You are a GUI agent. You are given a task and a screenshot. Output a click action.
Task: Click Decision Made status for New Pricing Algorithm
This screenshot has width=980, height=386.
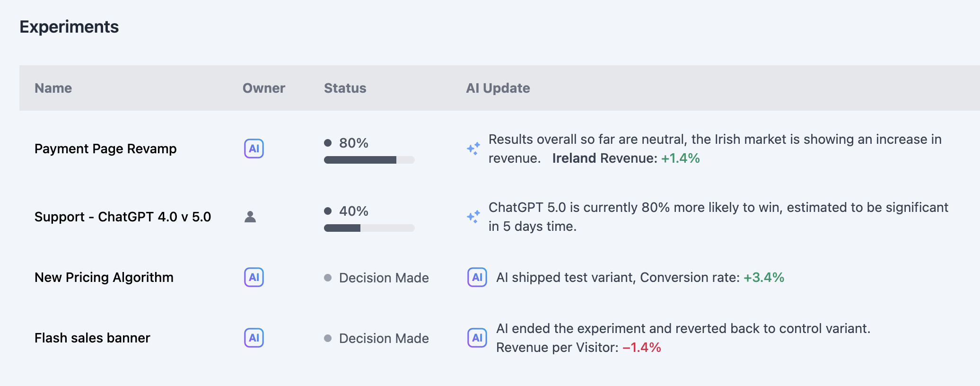click(x=384, y=278)
